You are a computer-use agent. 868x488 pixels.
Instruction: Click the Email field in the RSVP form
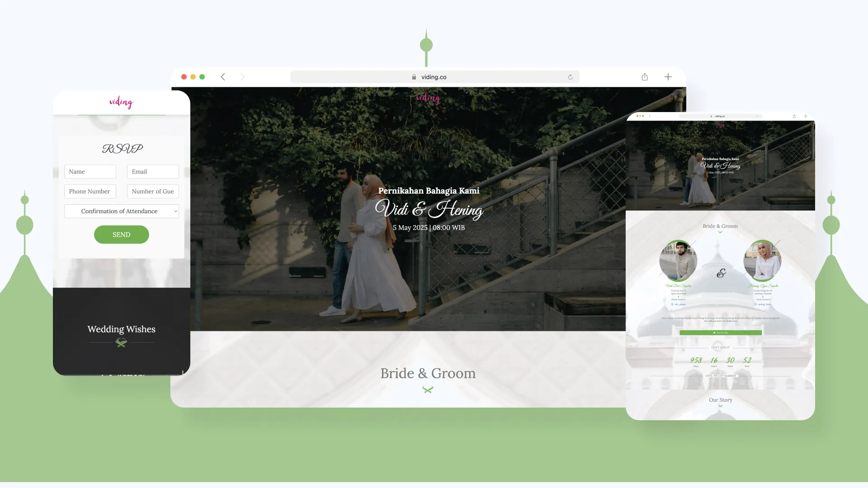tap(152, 172)
